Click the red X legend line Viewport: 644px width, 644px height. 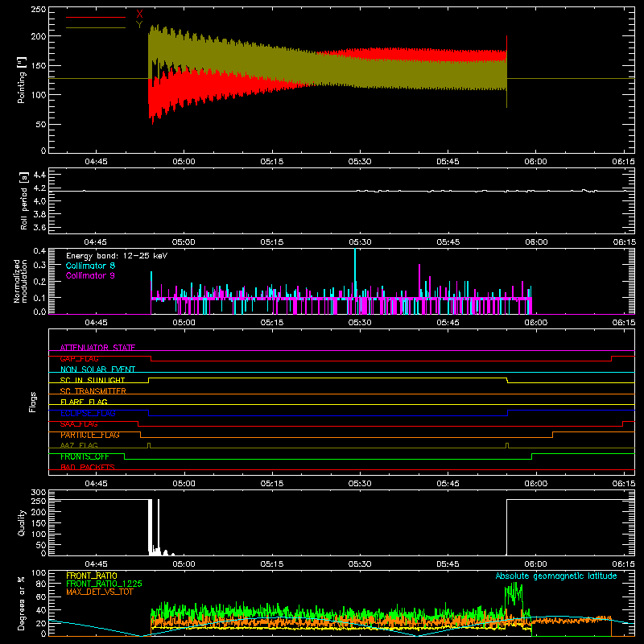[x=96, y=17]
